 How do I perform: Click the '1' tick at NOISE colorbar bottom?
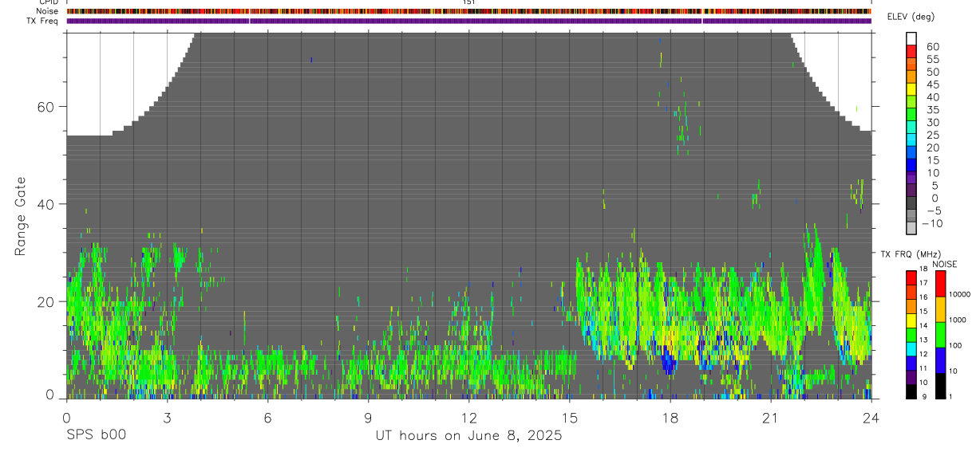[952, 396]
